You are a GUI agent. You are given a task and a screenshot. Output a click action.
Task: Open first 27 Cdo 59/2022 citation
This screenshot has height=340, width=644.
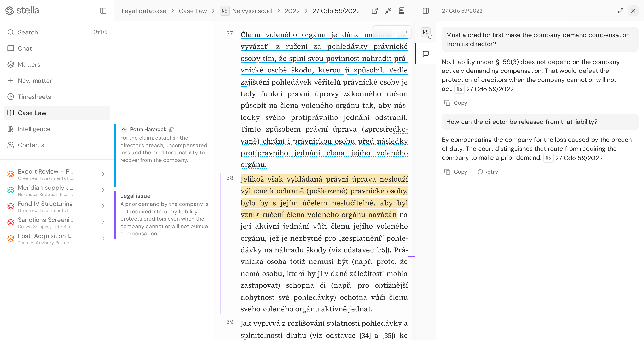(484, 89)
